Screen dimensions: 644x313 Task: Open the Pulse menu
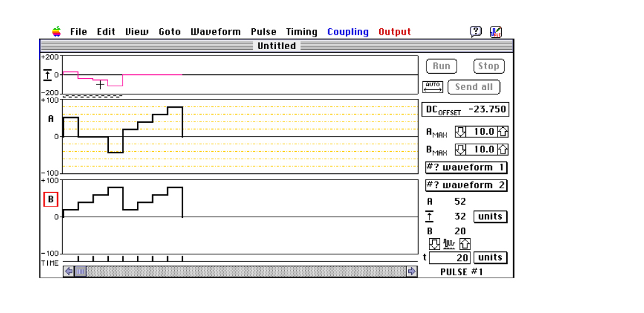264,31
